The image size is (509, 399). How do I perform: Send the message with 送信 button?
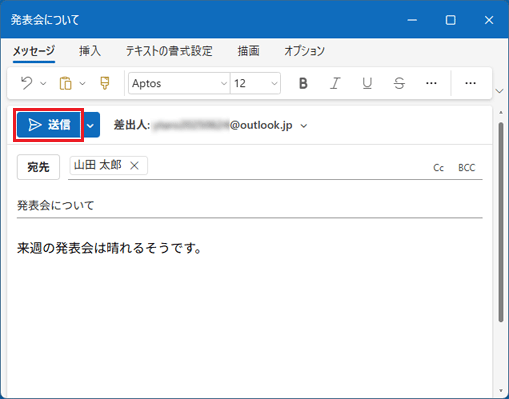[x=49, y=125]
